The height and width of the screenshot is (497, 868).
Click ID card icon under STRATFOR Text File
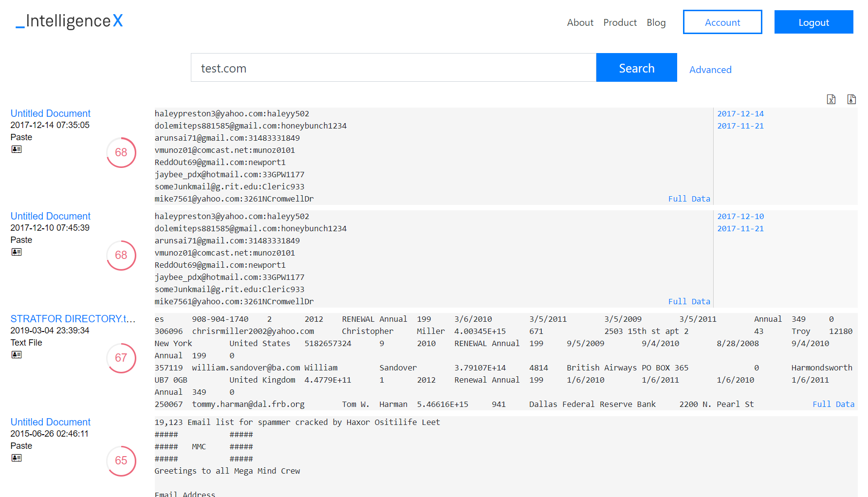click(x=17, y=355)
